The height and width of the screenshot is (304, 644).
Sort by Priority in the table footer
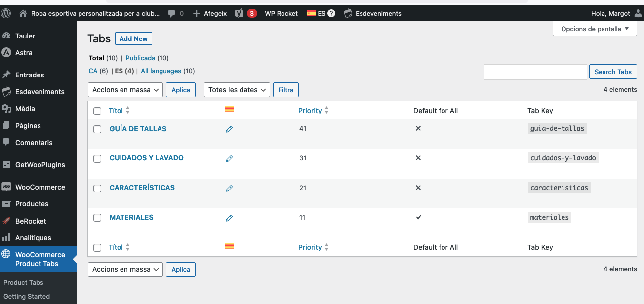click(314, 247)
